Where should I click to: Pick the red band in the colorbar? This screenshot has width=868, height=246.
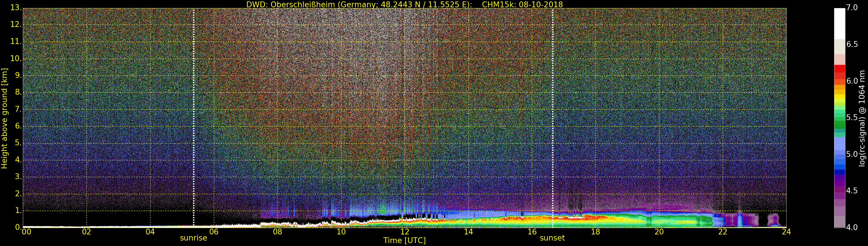pos(839,72)
